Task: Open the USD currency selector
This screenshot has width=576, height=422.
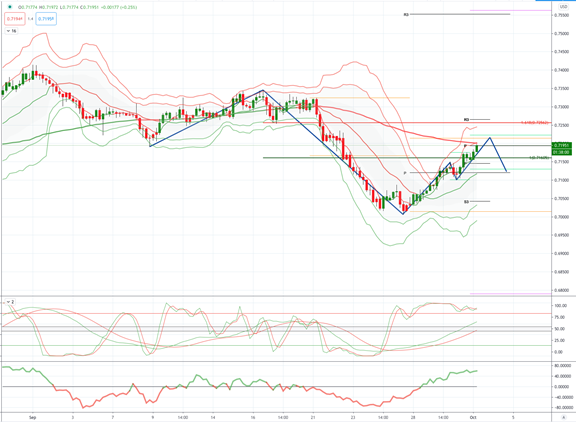Action: 563,7
